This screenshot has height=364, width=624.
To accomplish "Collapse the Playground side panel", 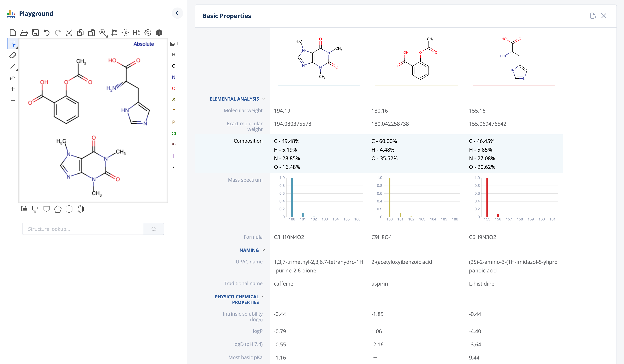I will point(177,13).
